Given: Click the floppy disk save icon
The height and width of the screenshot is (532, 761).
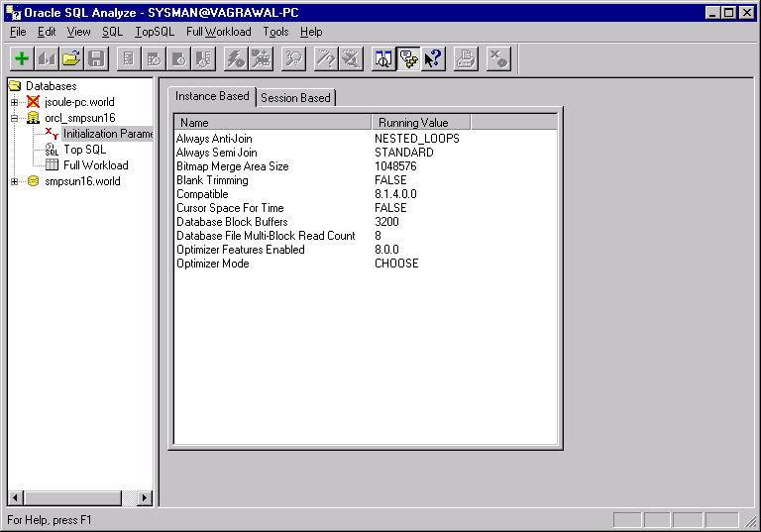Looking at the screenshot, I should coord(96,58).
